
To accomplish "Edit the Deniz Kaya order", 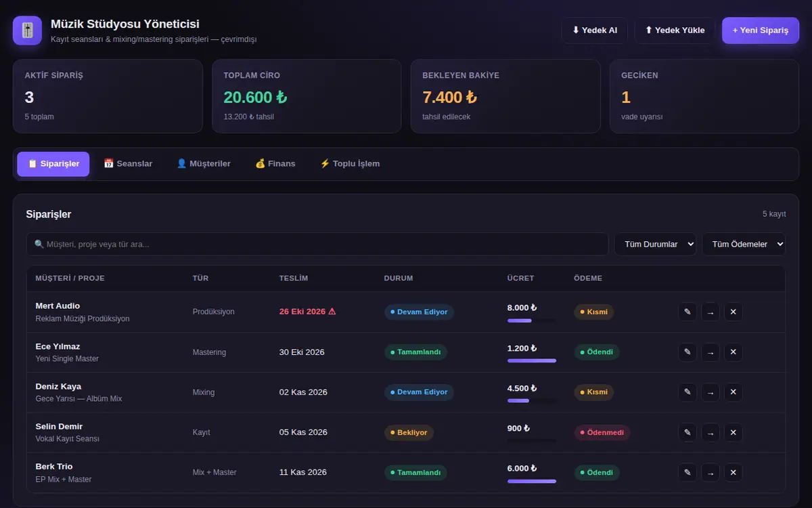I will pos(687,392).
